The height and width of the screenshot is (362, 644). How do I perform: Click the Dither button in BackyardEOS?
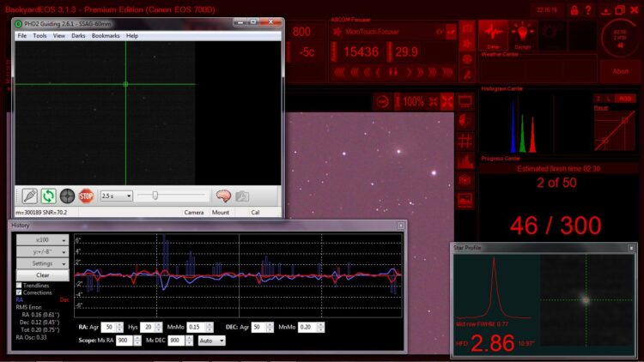click(x=493, y=35)
